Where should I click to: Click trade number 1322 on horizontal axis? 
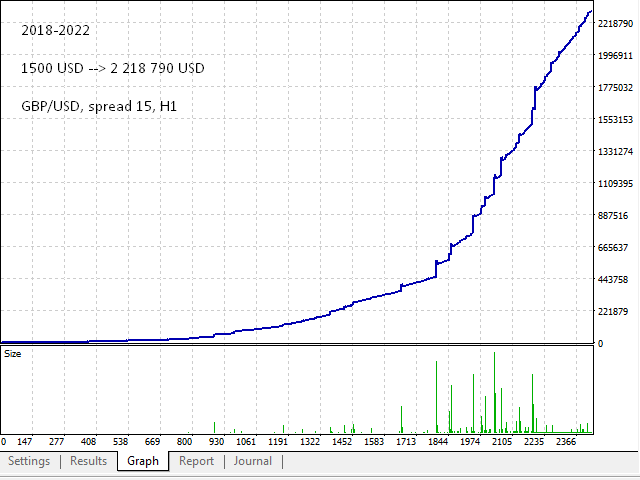tap(311, 441)
